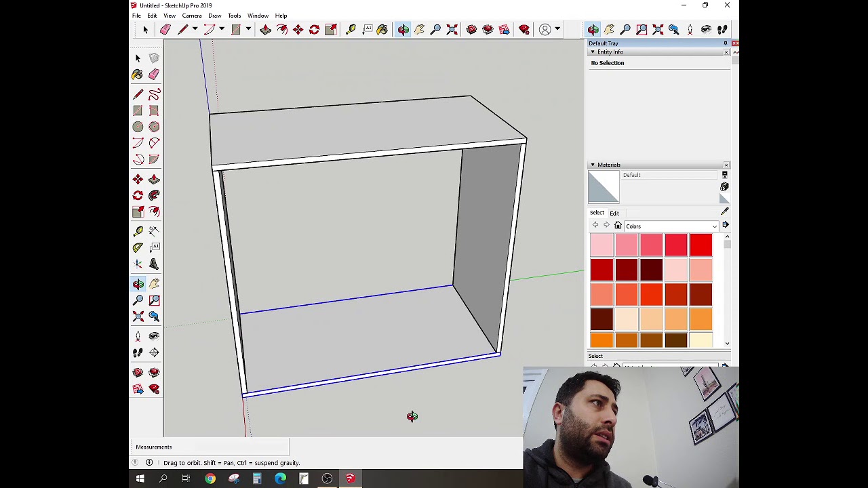Toggle the materials secondary selection pane

click(x=724, y=174)
